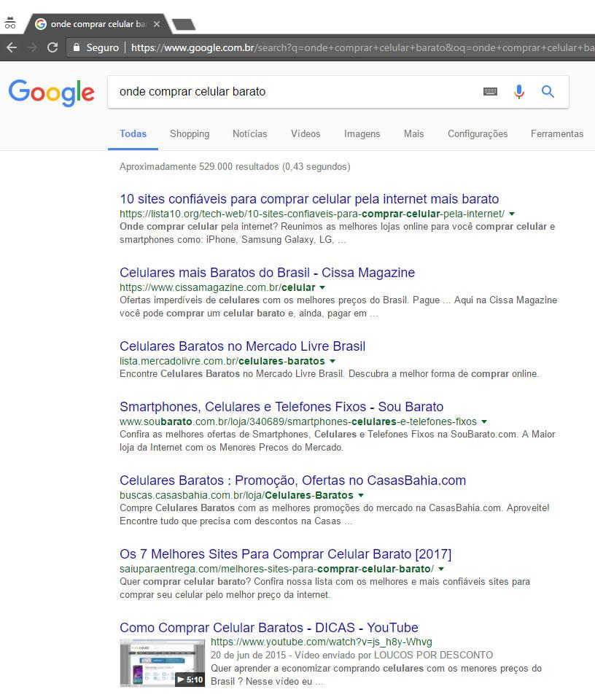Click the YouTube video thumbnail
The height and width of the screenshot is (700, 595).
tap(163, 663)
